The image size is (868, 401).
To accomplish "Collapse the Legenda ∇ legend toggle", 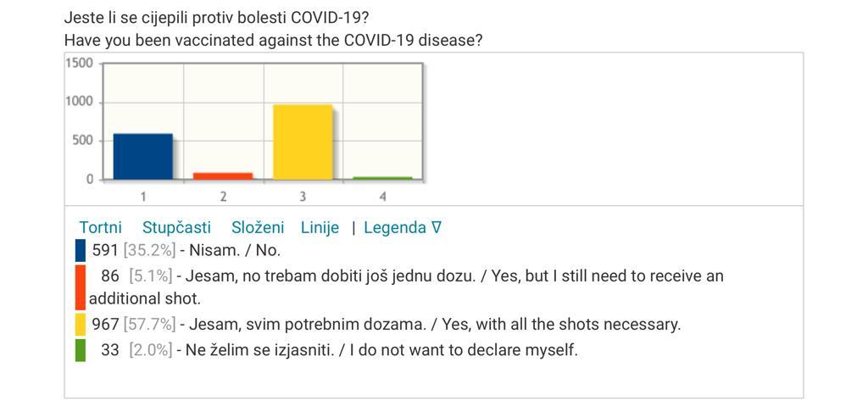I will pos(403,228).
